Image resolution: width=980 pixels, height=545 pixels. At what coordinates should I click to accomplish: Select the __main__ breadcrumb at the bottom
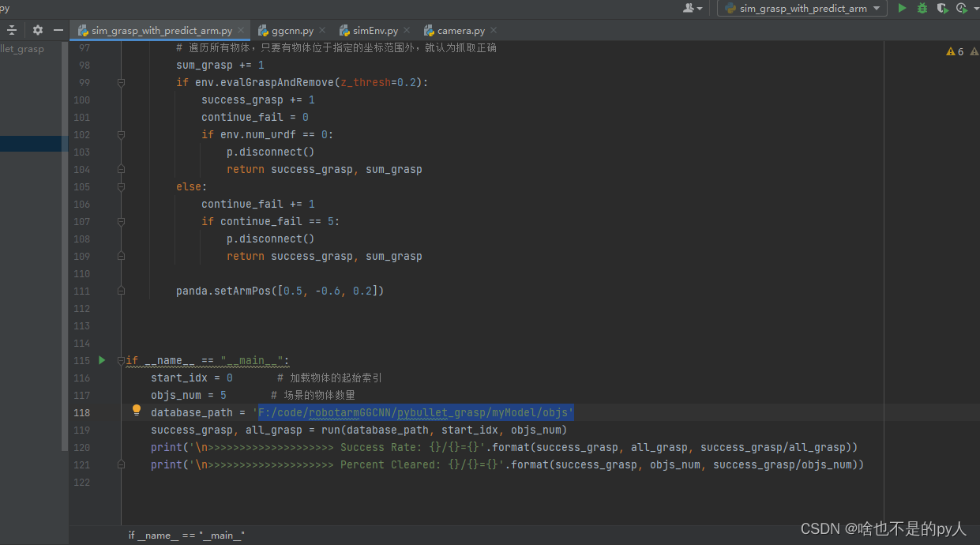pyautogui.click(x=186, y=535)
